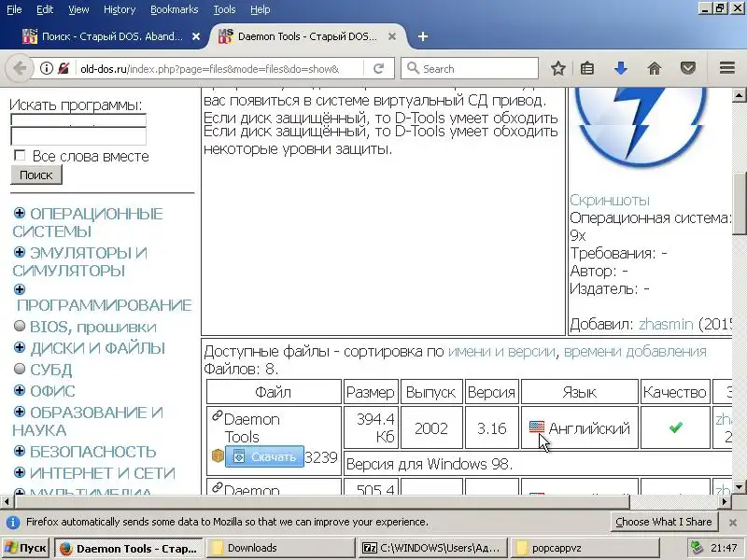Save page to Pocket icon
747x560 pixels.
click(687, 68)
